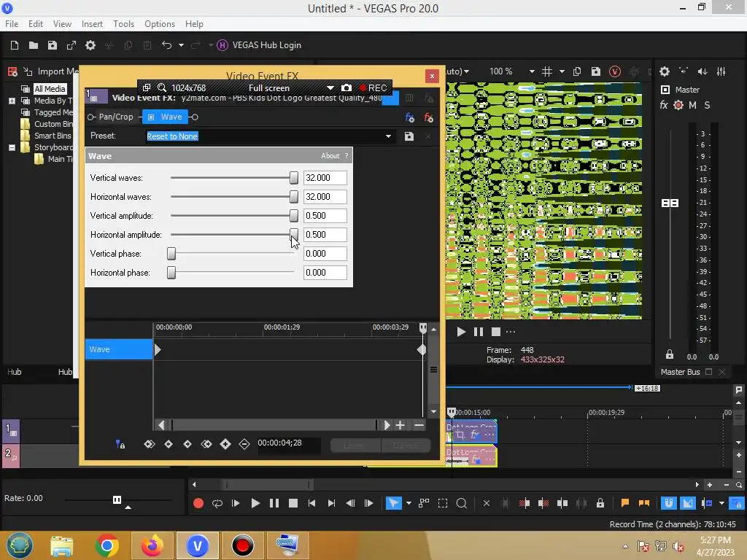Toggle Loop Playback in transport bar

(x=217, y=503)
